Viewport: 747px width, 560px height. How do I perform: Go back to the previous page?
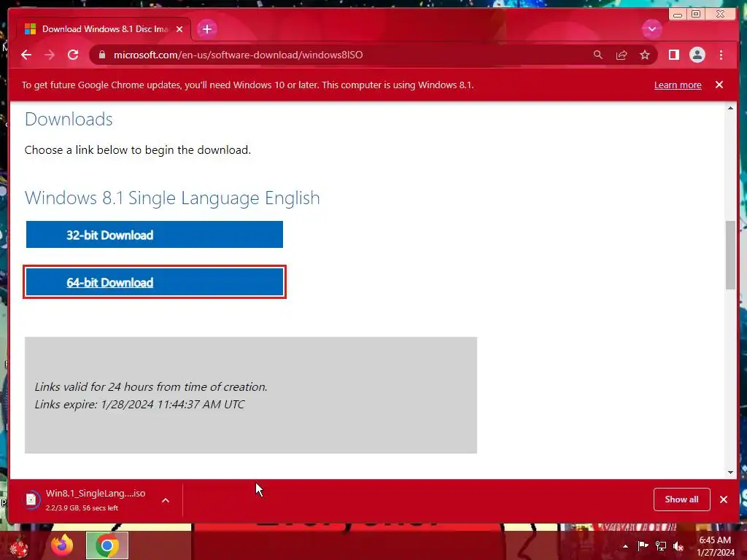pos(26,55)
